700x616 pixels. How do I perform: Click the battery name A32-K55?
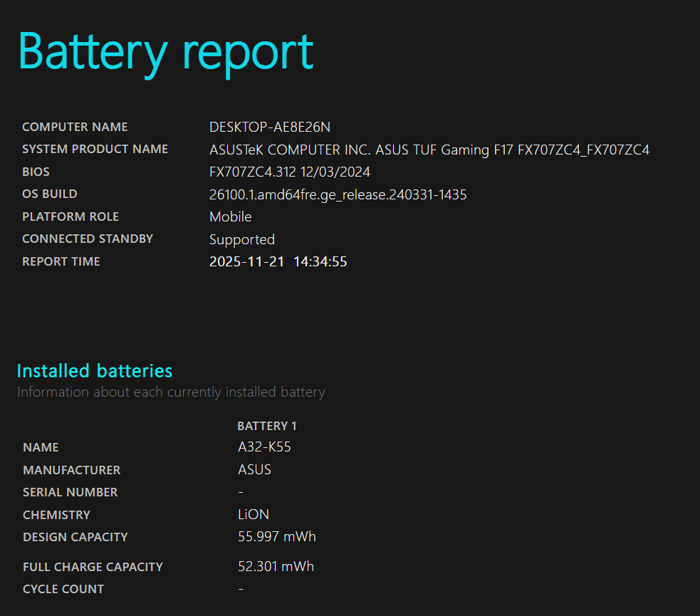[x=264, y=447]
